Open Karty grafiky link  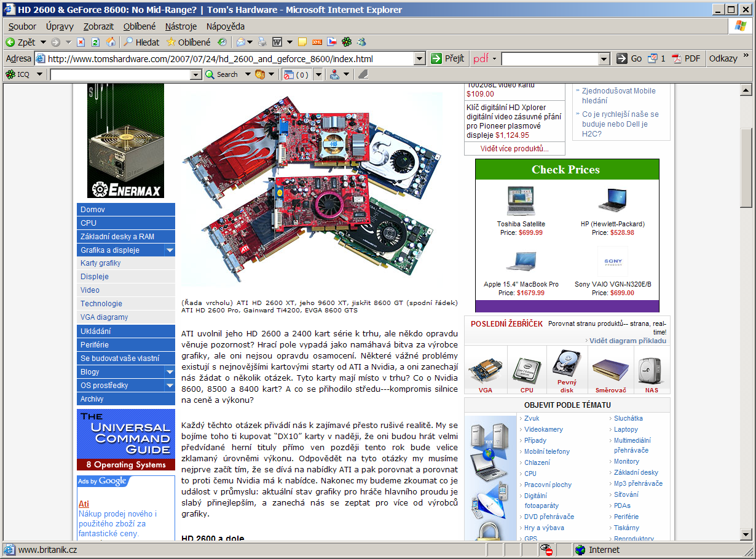[100, 263]
